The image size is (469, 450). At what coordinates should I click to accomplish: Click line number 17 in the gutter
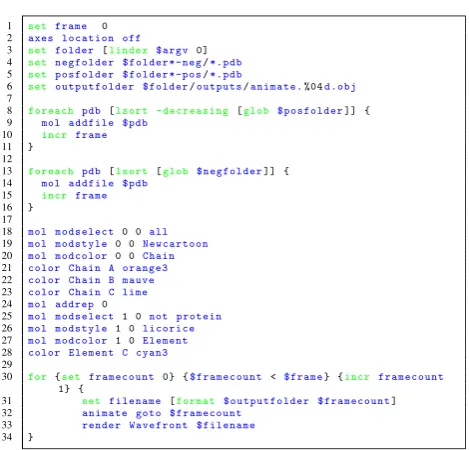click(x=7, y=219)
